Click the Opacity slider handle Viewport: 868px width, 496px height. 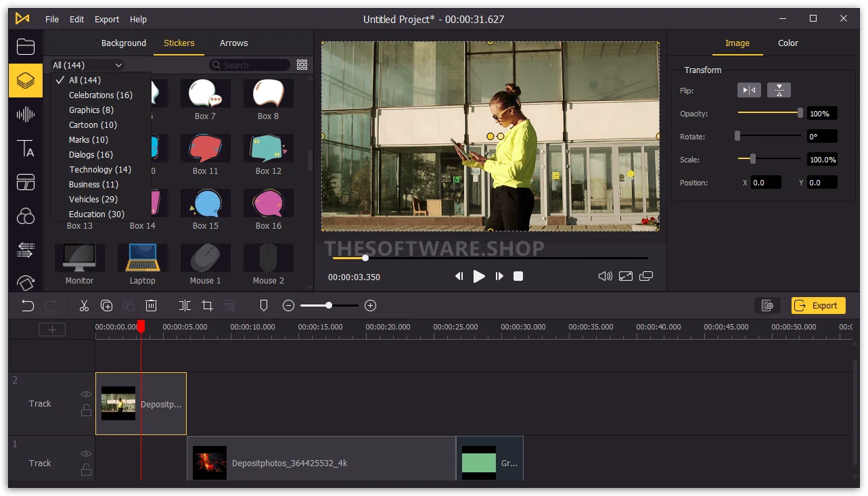[800, 113]
